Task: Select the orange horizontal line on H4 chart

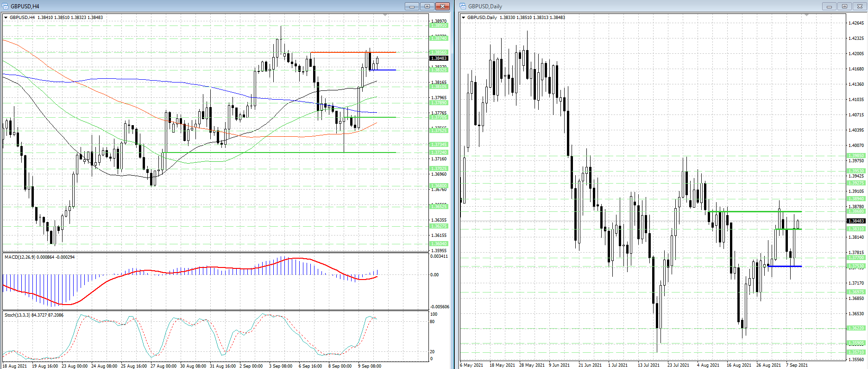Action: [x=353, y=52]
